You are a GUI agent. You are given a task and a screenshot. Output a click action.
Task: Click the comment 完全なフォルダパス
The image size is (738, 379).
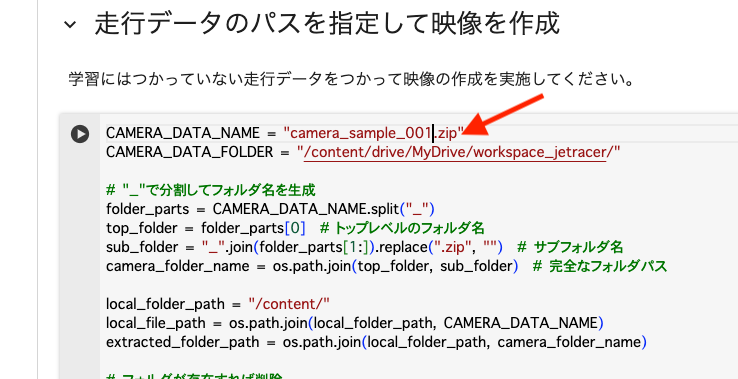pyautogui.click(x=600, y=266)
